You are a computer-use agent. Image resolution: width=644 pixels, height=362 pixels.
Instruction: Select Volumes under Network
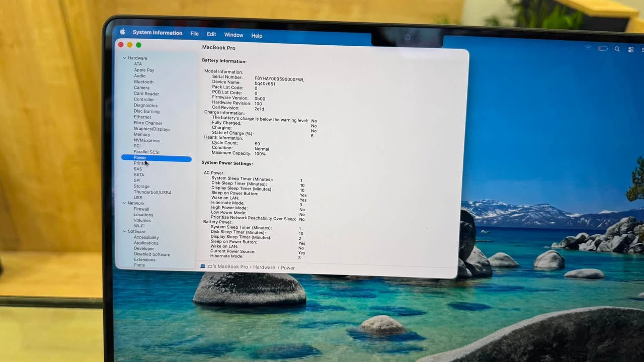coord(142,220)
